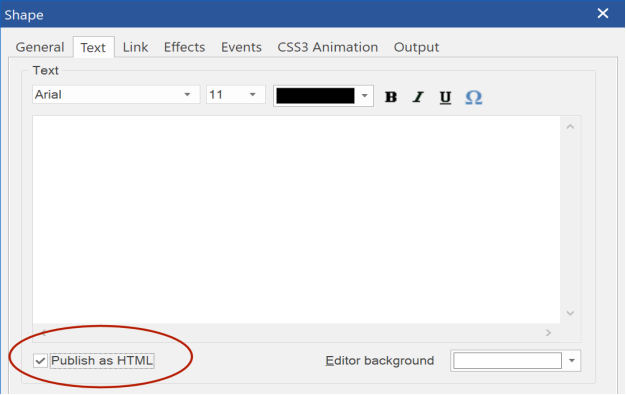Click the vertical scrollbar up arrow

[571, 127]
